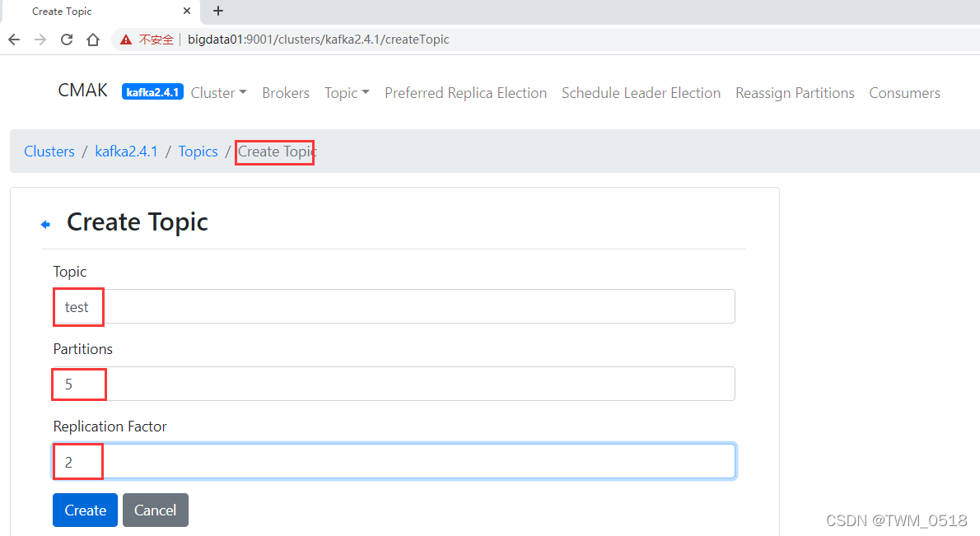
Task: Open the browser home page icon
Action: click(93, 40)
